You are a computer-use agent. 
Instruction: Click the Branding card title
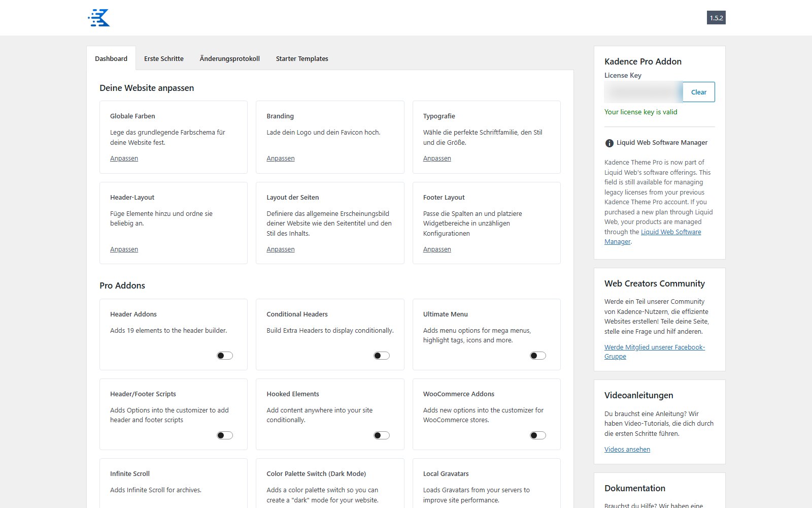pos(280,116)
